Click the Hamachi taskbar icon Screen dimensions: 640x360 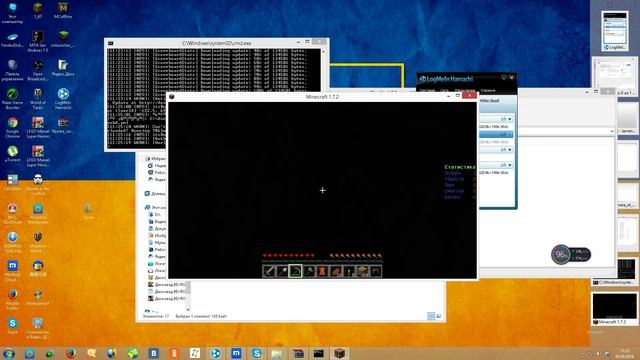pos(216,353)
